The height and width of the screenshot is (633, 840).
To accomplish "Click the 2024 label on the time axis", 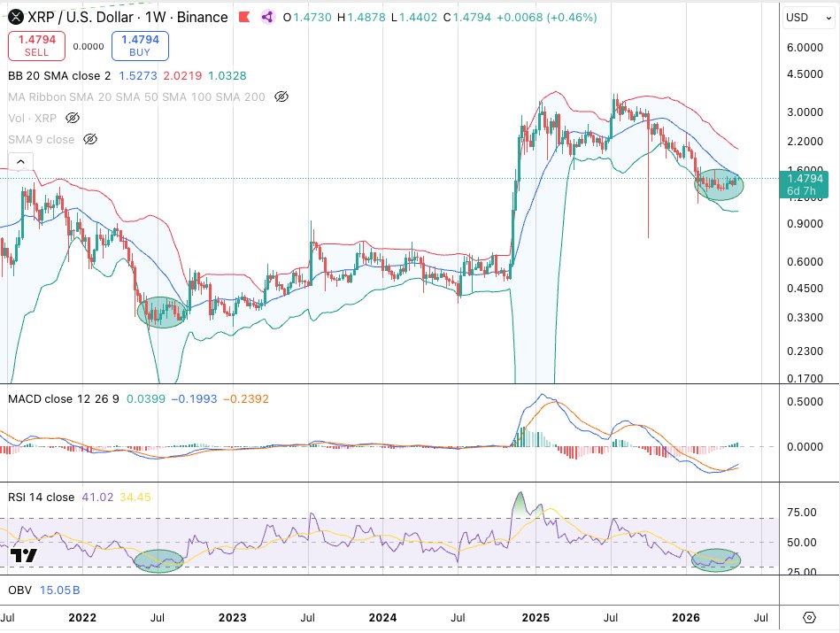I will click(x=382, y=617).
